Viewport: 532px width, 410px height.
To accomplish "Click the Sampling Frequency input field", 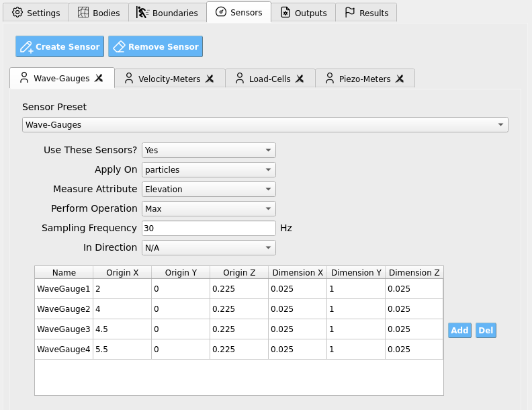I will 209,228.
